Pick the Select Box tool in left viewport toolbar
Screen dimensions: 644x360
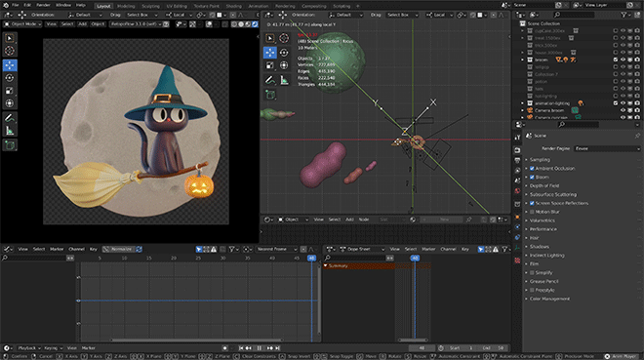click(x=10, y=38)
